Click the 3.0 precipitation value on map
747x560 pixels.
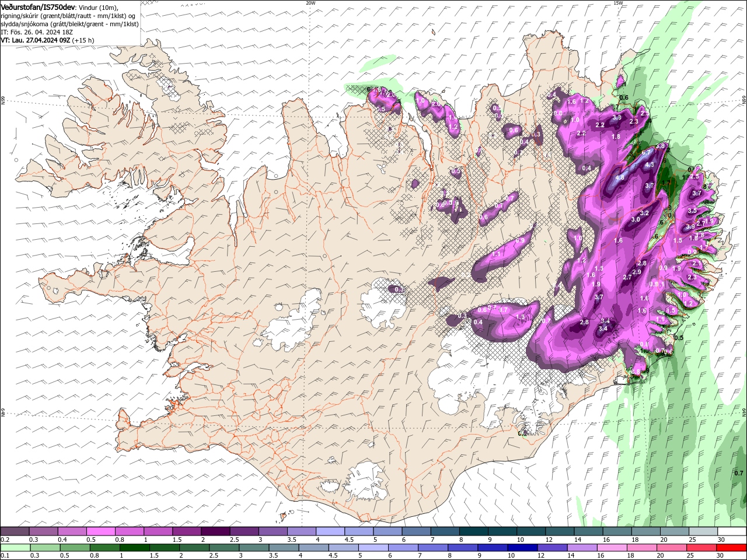tap(636, 219)
